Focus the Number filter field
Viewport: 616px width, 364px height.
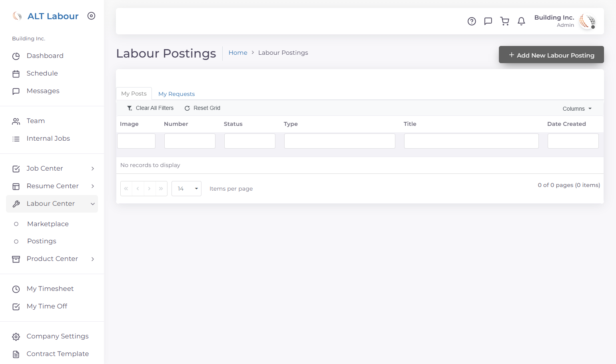point(190,141)
